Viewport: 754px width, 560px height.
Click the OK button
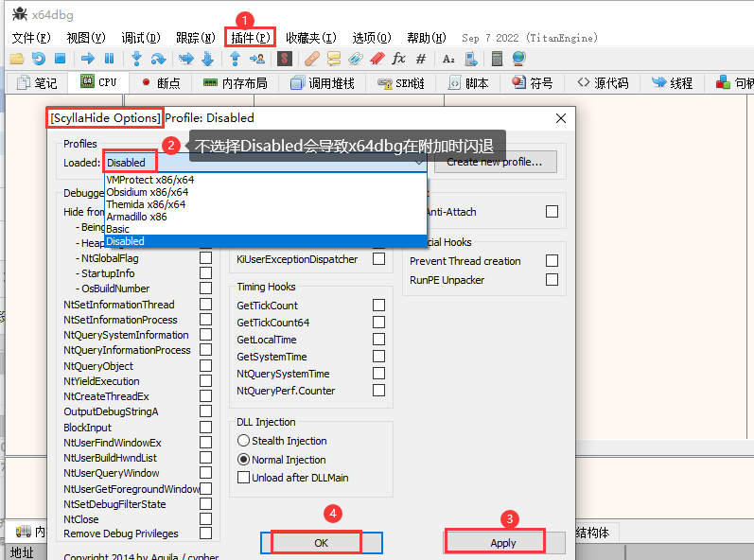(321, 543)
